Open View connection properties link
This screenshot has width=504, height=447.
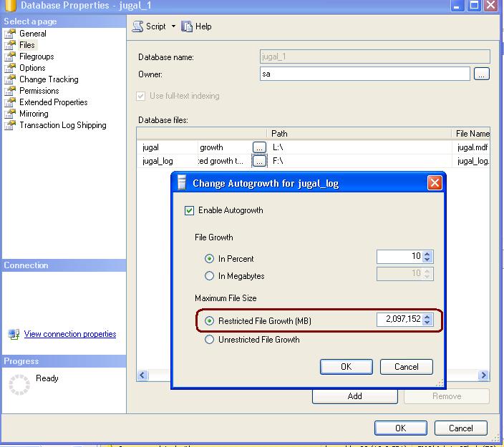[69, 334]
